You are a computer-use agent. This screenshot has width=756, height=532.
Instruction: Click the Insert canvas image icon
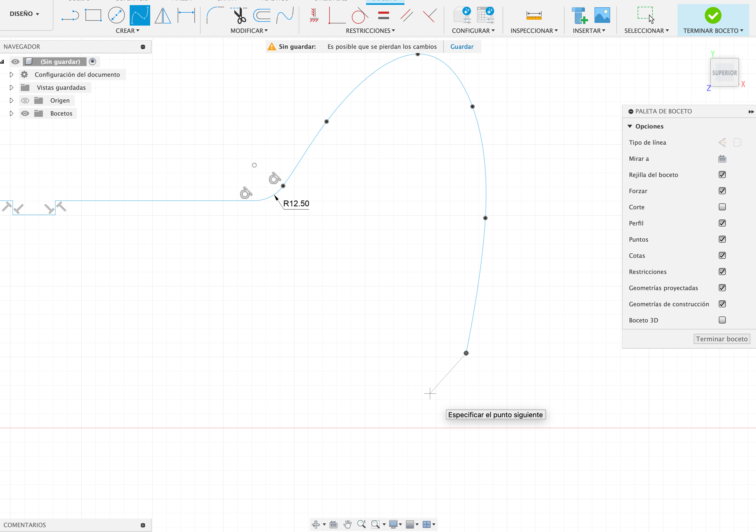602,15
